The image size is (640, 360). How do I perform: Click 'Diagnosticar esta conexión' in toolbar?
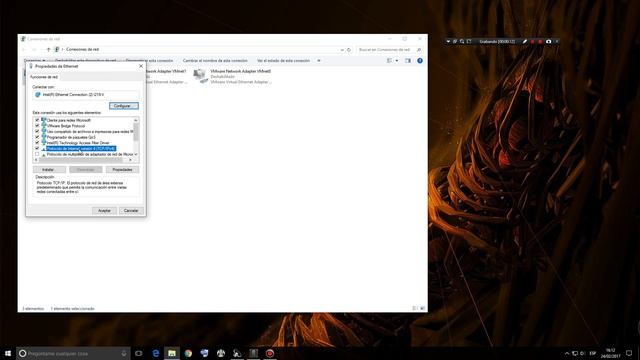pos(149,60)
